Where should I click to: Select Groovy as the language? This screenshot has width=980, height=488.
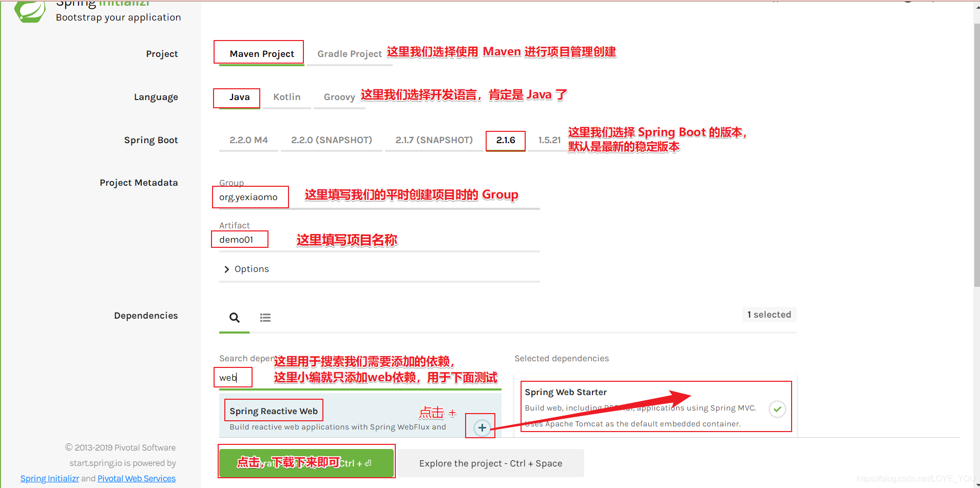click(x=339, y=97)
